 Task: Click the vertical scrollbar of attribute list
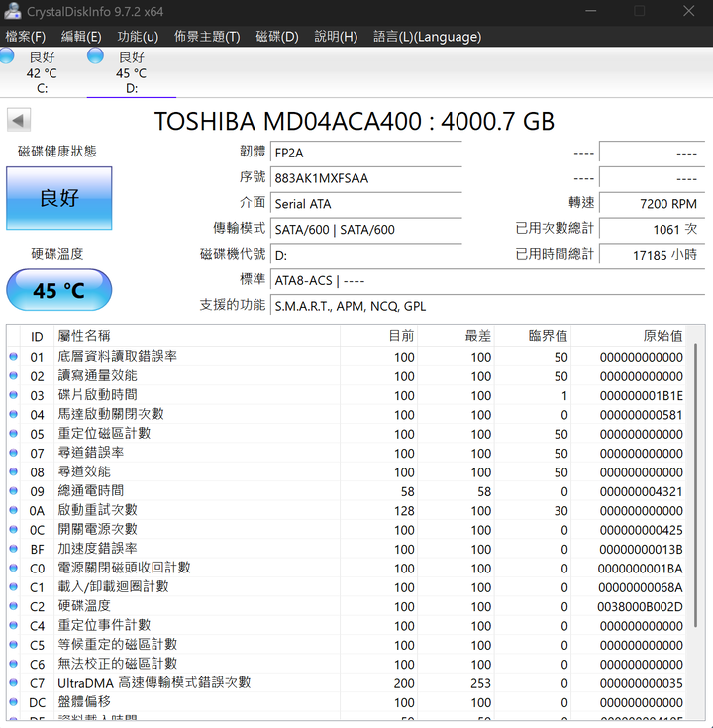coord(696,485)
